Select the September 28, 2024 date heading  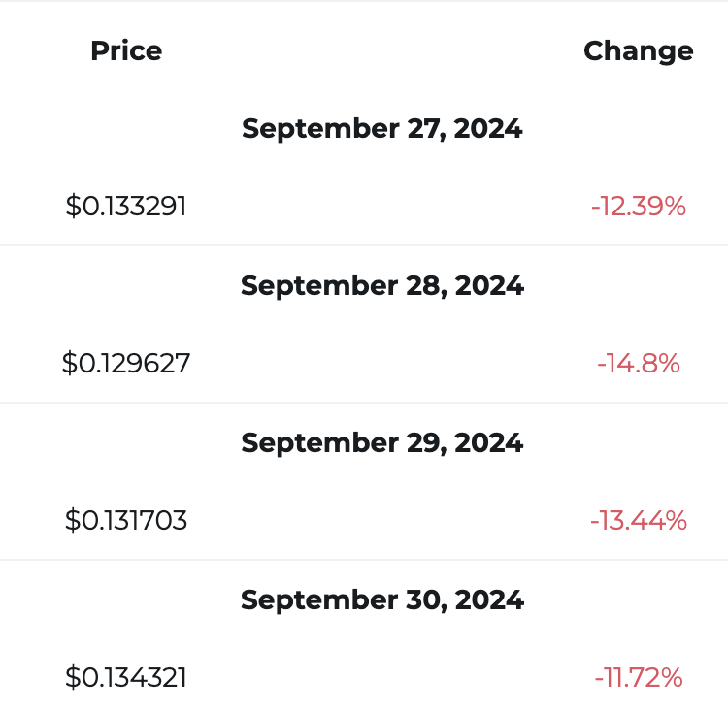382,286
